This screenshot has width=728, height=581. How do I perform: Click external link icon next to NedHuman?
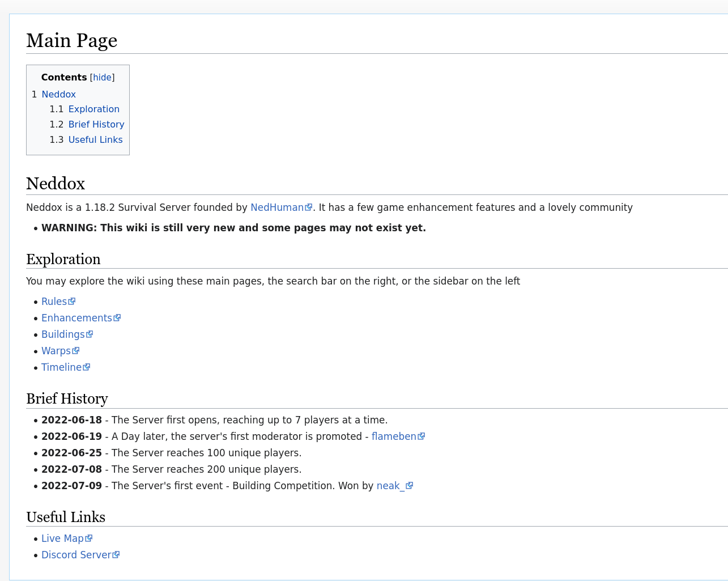point(309,207)
